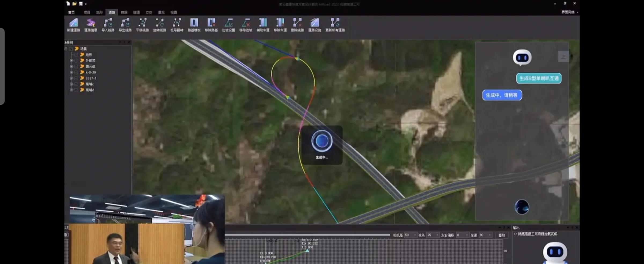The width and height of the screenshot is (644, 264).
Task: Switch to the 首页 home tab
Action: [x=71, y=12]
